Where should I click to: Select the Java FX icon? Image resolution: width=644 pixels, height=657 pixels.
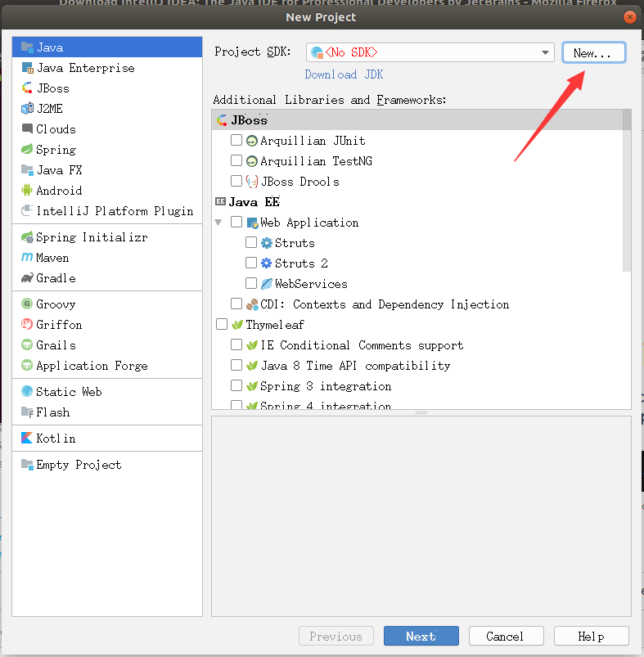(x=27, y=169)
